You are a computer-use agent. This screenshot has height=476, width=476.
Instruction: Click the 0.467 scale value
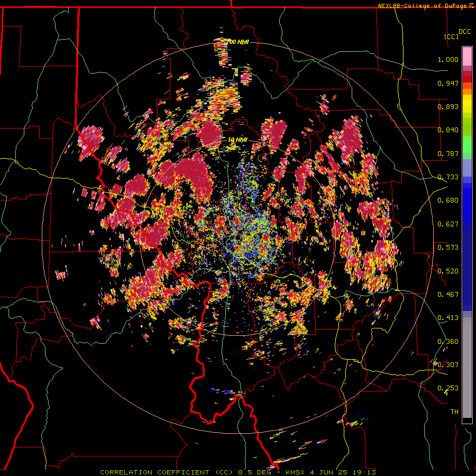click(x=448, y=295)
